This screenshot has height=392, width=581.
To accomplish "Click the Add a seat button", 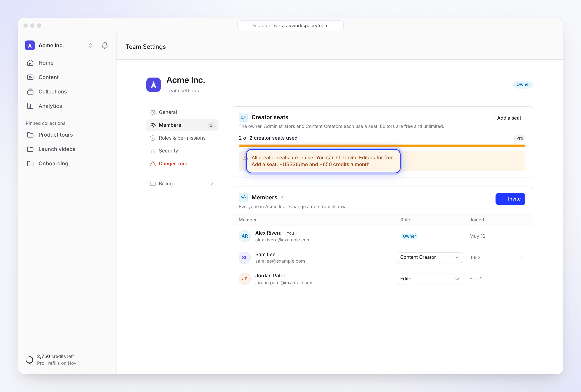I will [509, 118].
